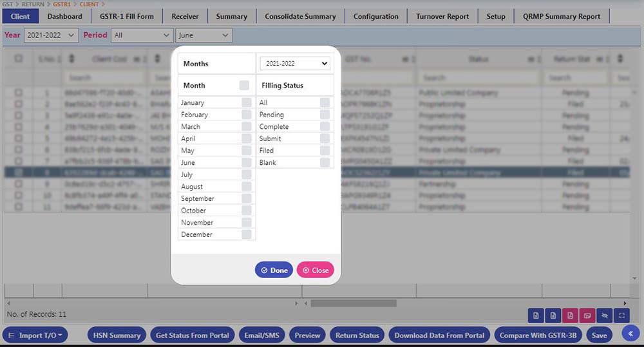Image resolution: width=644 pixels, height=347 pixels.
Task: Check the select-all box beside Month header
Action: click(x=244, y=85)
